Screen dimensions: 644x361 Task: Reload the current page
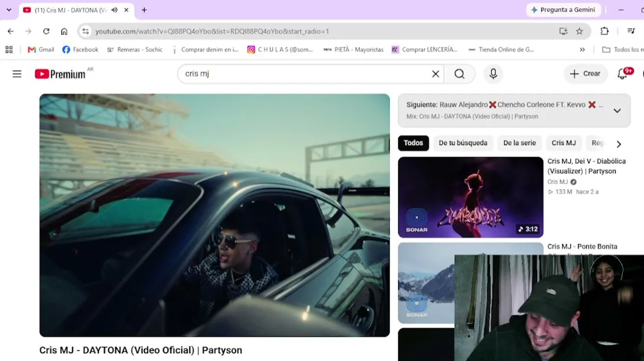[x=46, y=31]
